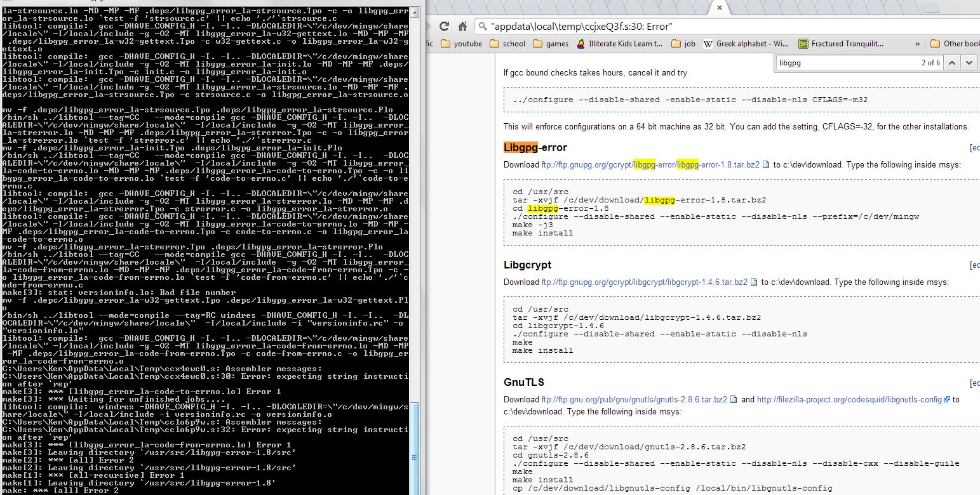Click 'tar -xvjf libgcrypt-1.4.6.tar.bz2' code line
This screenshot has width=980, height=495.
[636, 317]
